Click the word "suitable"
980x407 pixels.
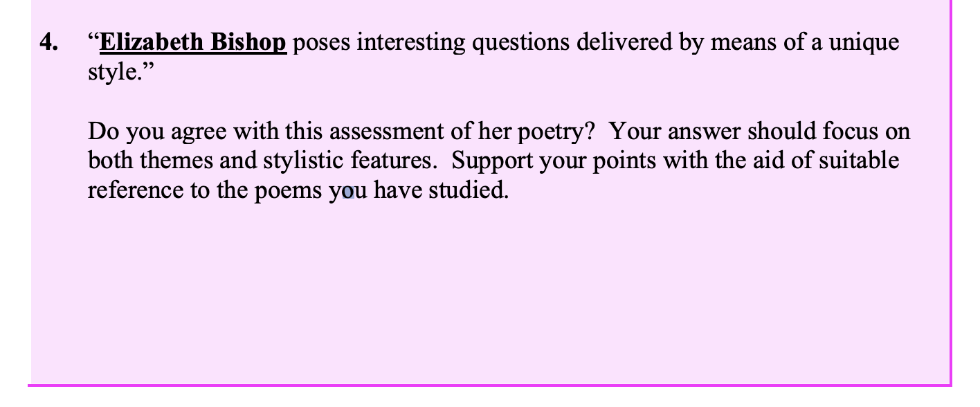pos(859,161)
